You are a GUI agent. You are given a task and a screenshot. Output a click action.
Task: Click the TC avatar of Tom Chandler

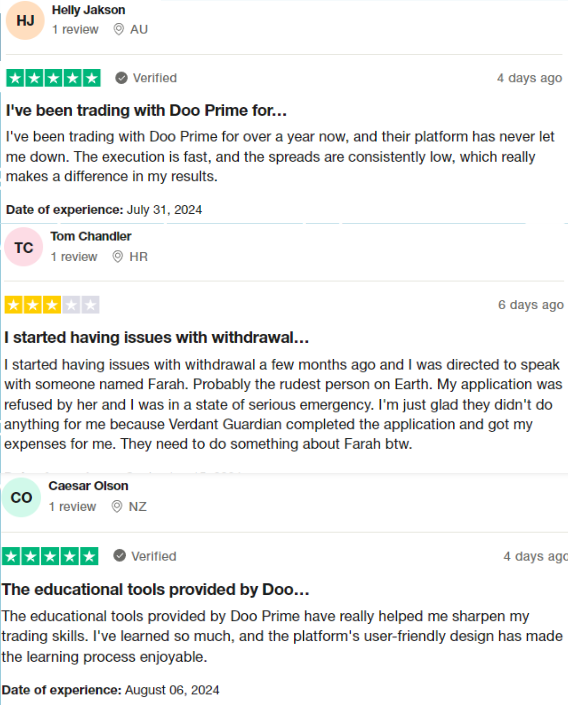24,247
